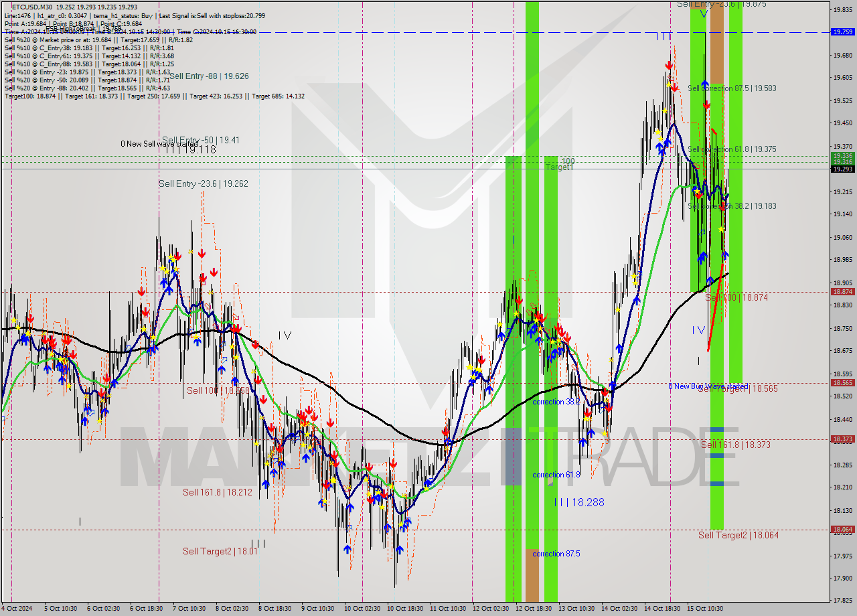857x616 pixels.
Task: Click the '7 Oct 10:30' time axis label
Action: pyautogui.click(x=188, y=609)
